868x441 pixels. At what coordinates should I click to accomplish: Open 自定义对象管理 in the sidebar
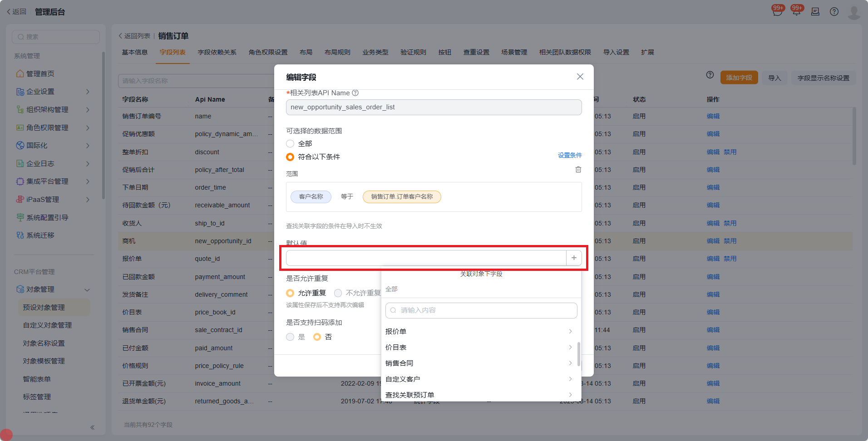pyautogui.click(x=48, y=325)
